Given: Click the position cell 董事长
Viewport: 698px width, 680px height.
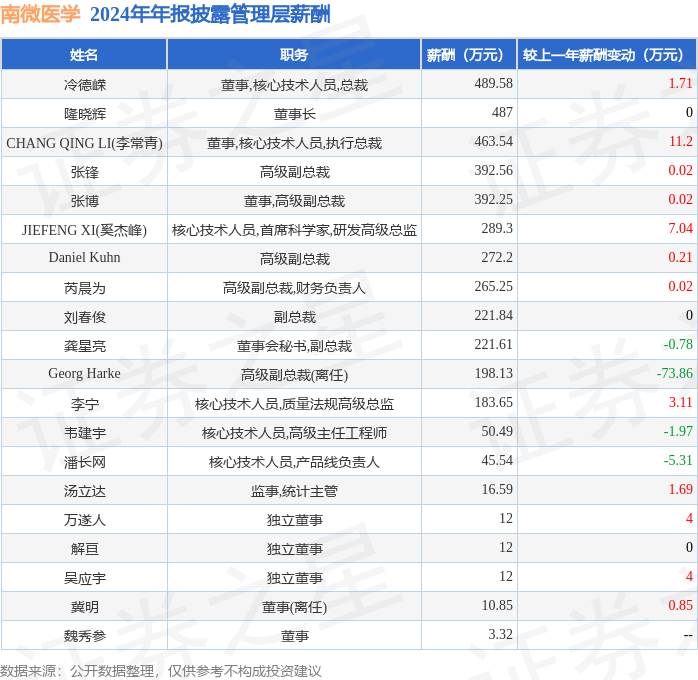Looking at the screenshot, I should pyautogui.click(x=294, y=113).
